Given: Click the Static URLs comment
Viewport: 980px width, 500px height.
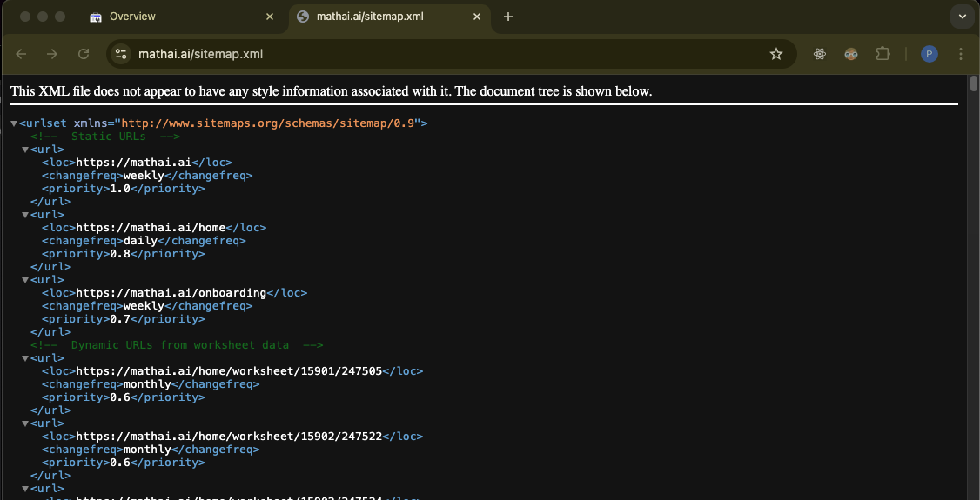Looking at the screenshot, I should (105, 136).
